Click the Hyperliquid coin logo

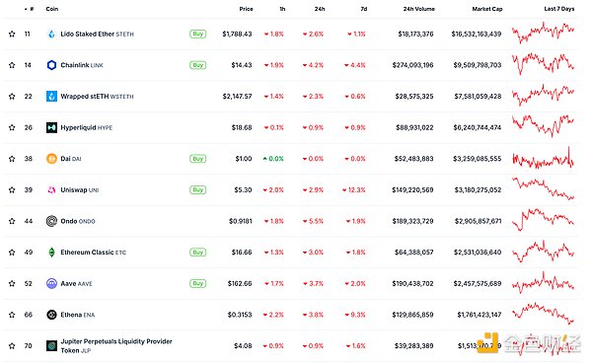point(51,127)
